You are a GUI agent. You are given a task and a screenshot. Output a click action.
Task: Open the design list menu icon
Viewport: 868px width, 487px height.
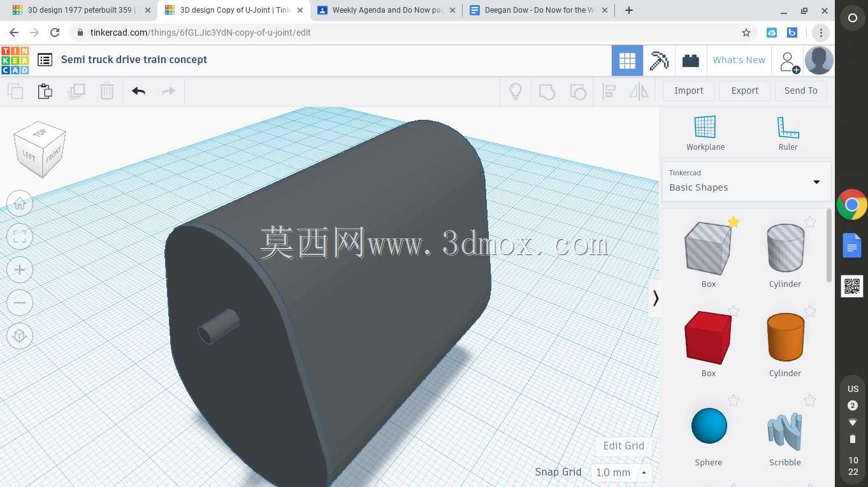coord(45,60)
